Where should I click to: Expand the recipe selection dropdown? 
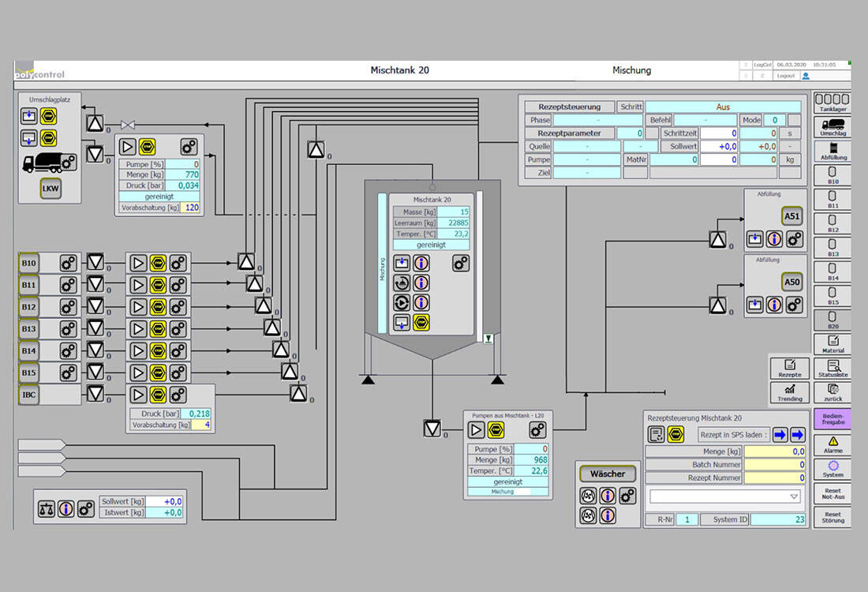[x=794, y=496]
